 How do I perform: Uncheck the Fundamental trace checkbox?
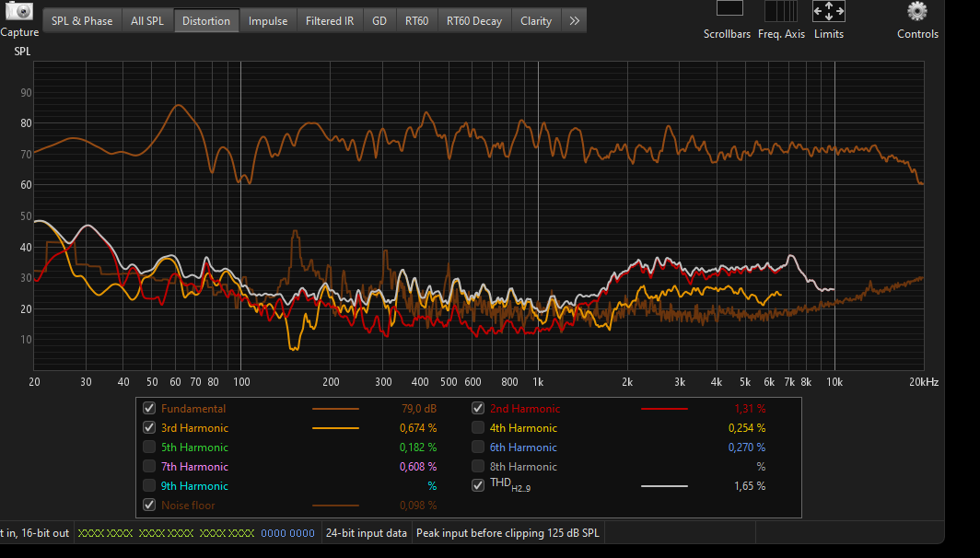(149, 409)
